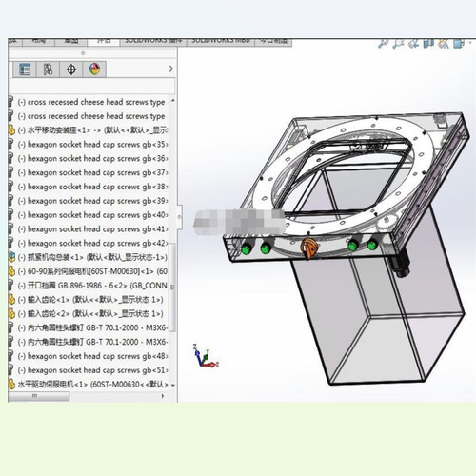Image resolution: width=476 pixels, height=476 pixels.
Task: Click the part icon beside 输入齿轮<1>
Action: 11,300
